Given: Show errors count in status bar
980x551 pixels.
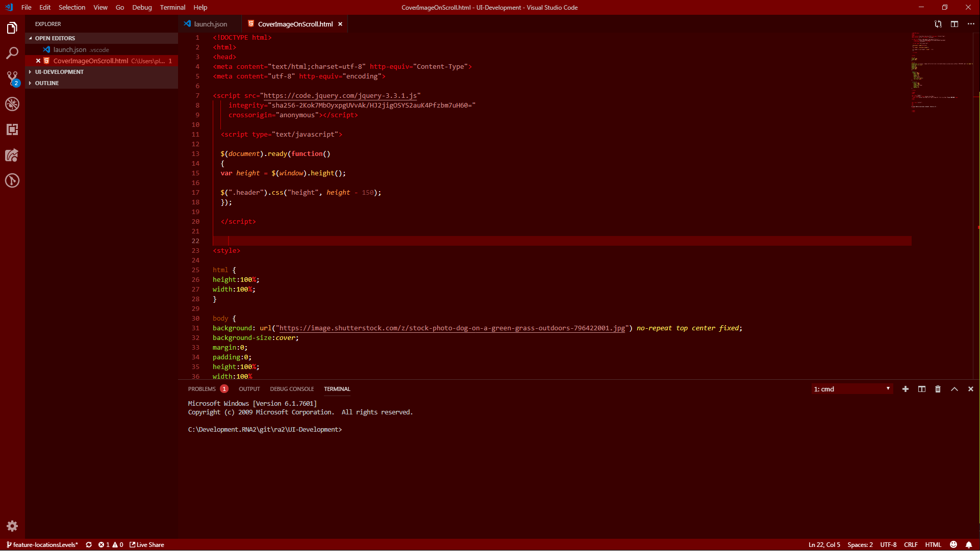Looking at the screenshot, I should point(104,545).
